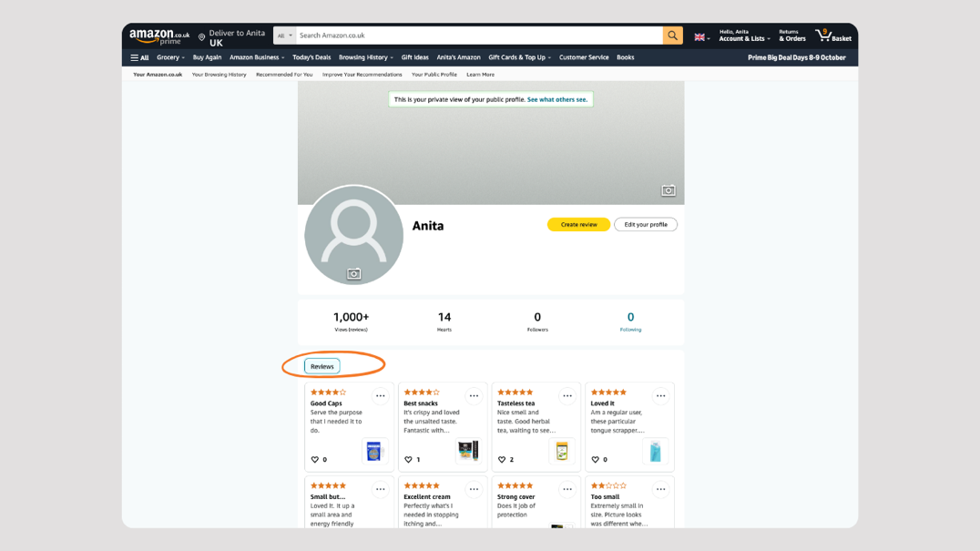This screenshot has width=980, height=551.
Task: Open options menu for Loved it review
Action: click(x=660, y=396)
